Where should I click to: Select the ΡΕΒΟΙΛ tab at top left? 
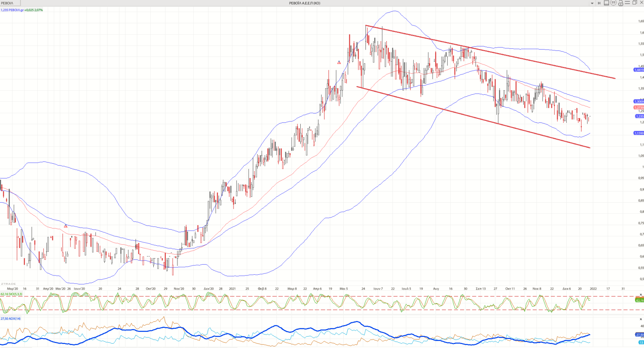[7, 3]
